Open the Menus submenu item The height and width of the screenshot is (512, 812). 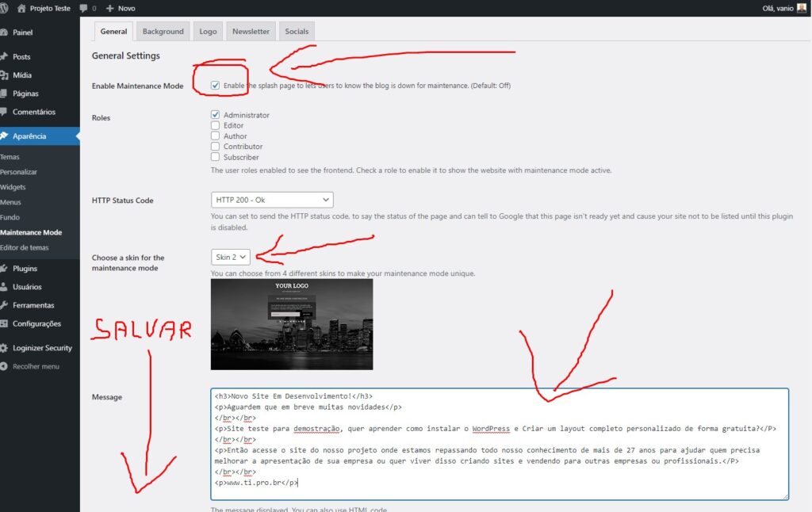10,202
